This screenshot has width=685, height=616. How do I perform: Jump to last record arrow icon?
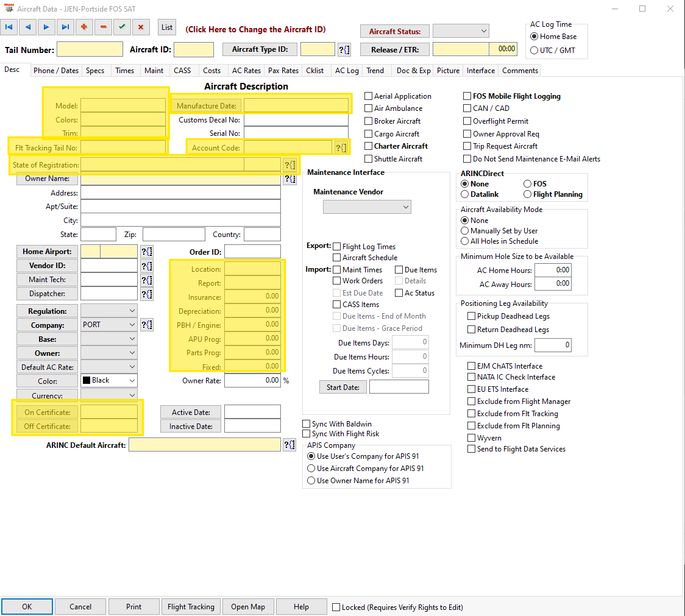(x=65, y=27)
